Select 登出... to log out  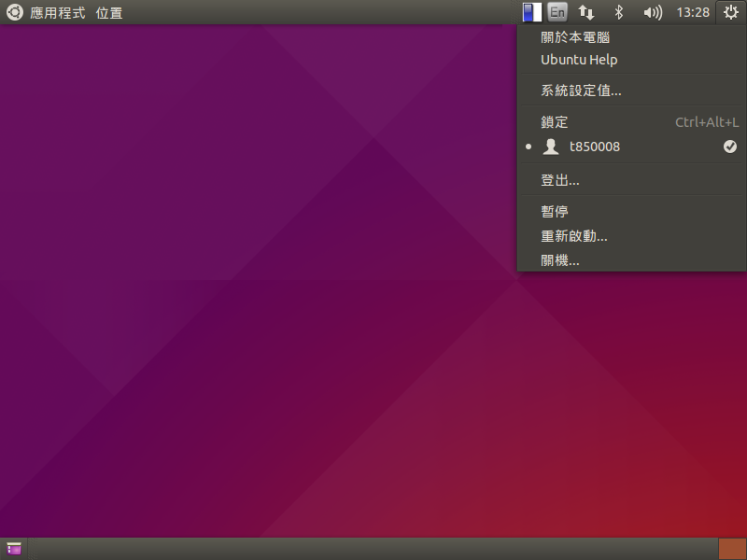(x=560, y=180)
